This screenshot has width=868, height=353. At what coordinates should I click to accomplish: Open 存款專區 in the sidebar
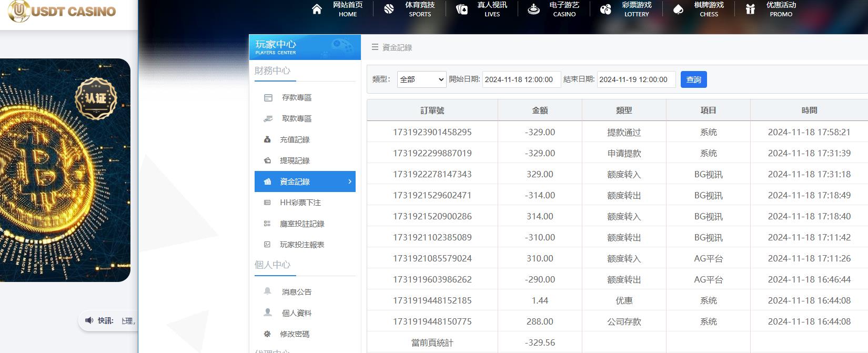tap(296, 97)
